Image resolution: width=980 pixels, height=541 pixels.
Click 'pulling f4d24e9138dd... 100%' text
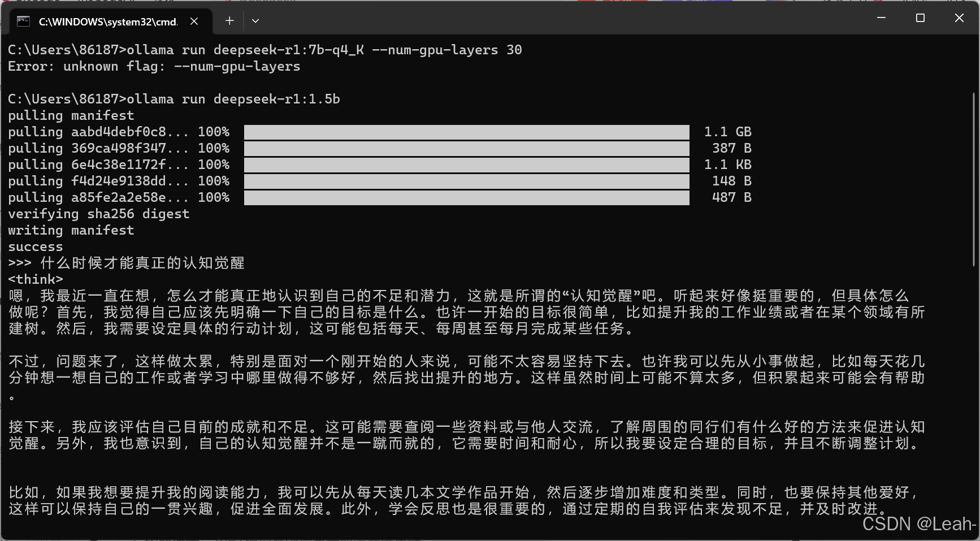[x=119, y=181]
